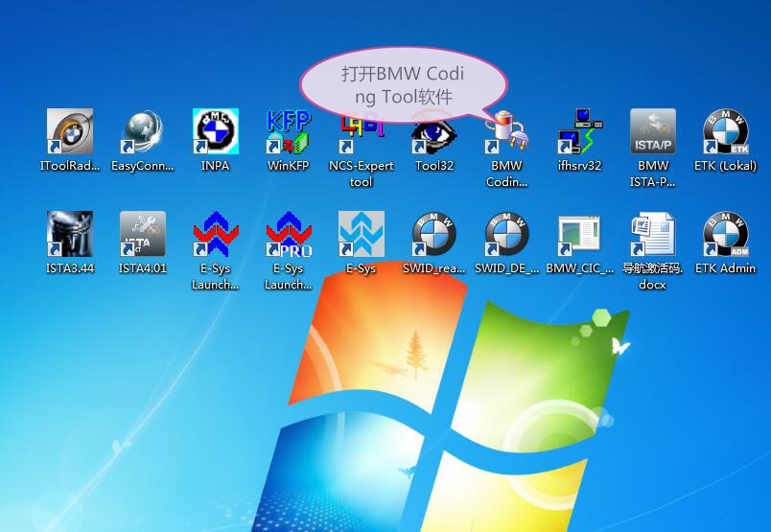Select the IToolRadar desktop icon
The height and width of the screenshot is (532, 771).
tap(70, 132)
